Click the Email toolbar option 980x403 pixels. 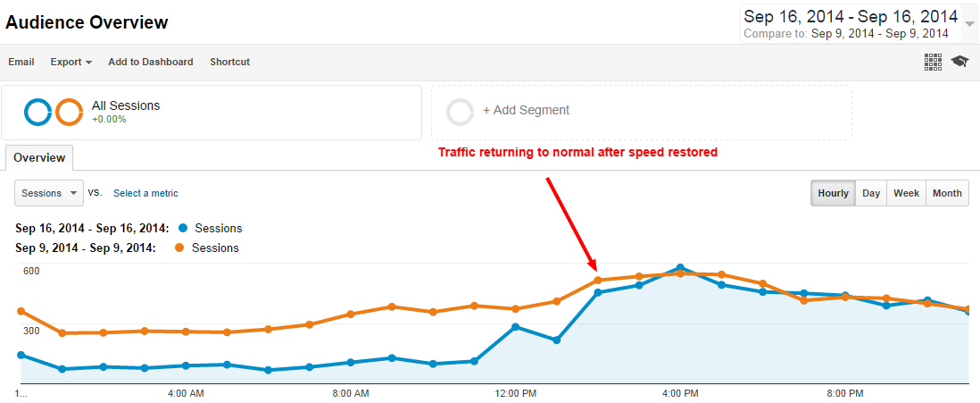pyautogui.click(x=21, y=62)
